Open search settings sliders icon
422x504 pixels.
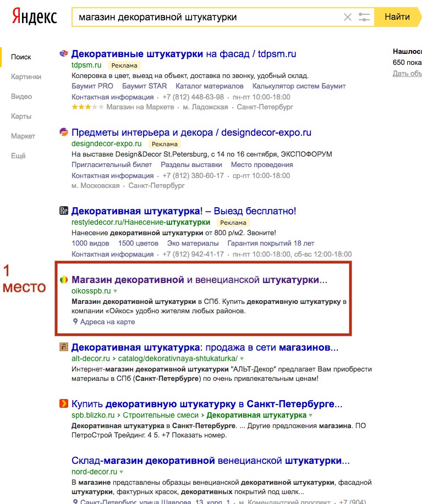(x=364, y=17)
